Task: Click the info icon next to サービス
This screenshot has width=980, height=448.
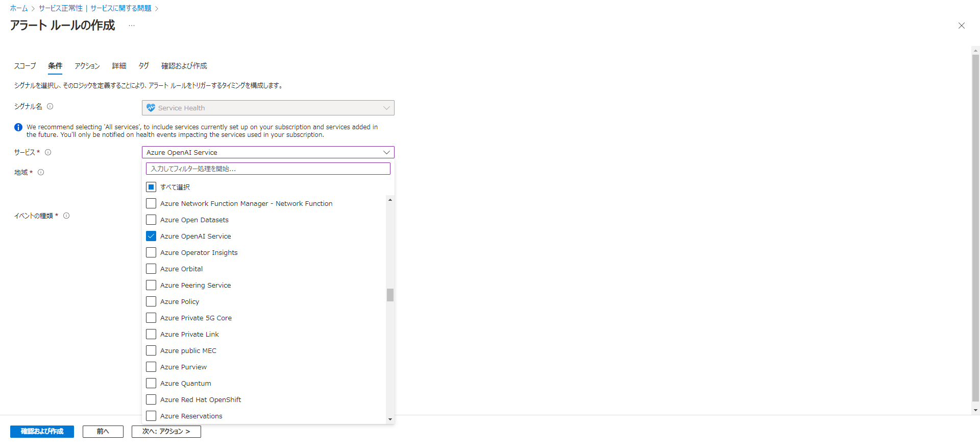Action: pos(48,152)
